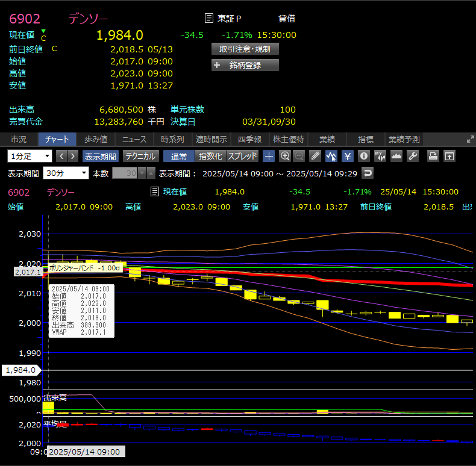Click the 取引注意・規制 button
This screenshot has height=466, width=476.
click(x=245, y=49)
